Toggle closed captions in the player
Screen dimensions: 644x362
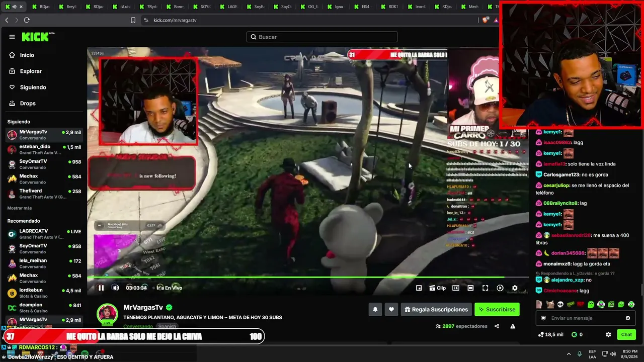[x=456, y=288]
